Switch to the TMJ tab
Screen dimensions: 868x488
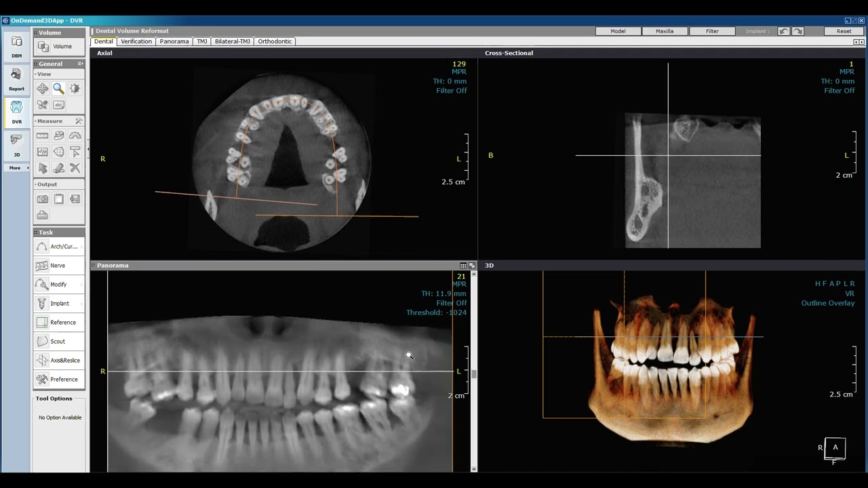coord(202,41)
